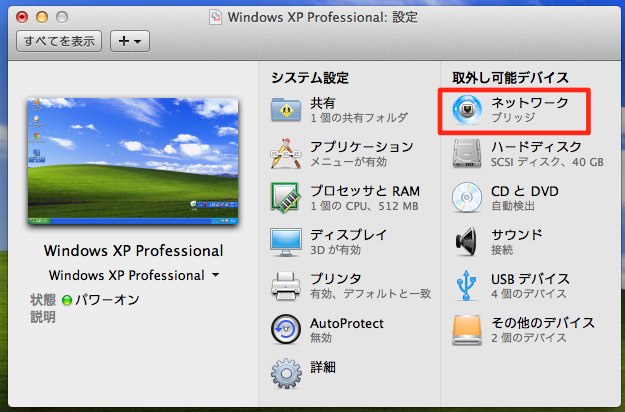Open the その他のデバイス orange drive icon
This screenshot has width=625, height=412.
pyautogui.click(x=466, y=330)
